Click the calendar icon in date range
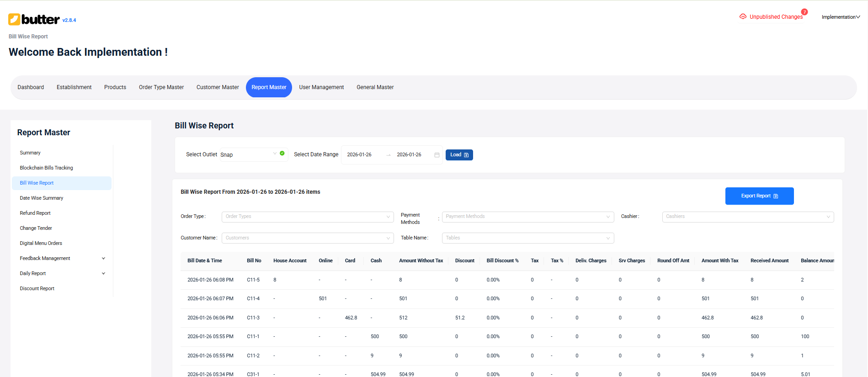This screenshot has width=868, height=377. [x=437, y=155]
